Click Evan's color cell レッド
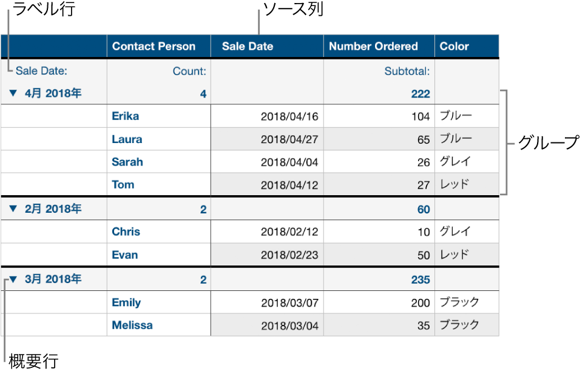This screenshot has height=374, width=588. click(455, 255)
